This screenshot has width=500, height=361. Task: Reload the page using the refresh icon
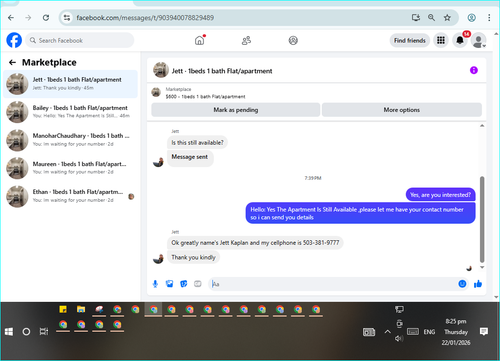point(46,18)
